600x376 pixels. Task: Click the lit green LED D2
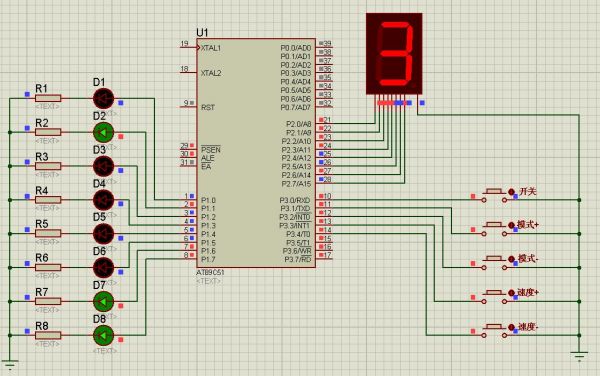(x=103, y=132)
